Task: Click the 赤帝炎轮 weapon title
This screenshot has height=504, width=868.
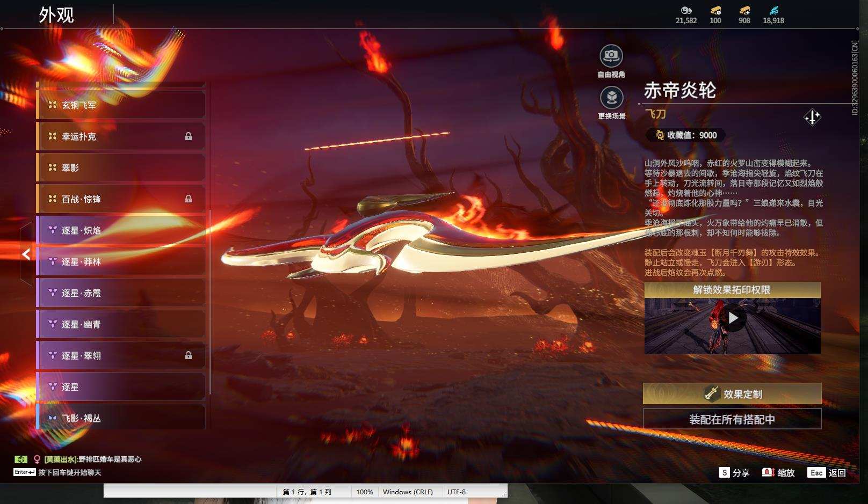Action: pos(679,90)
